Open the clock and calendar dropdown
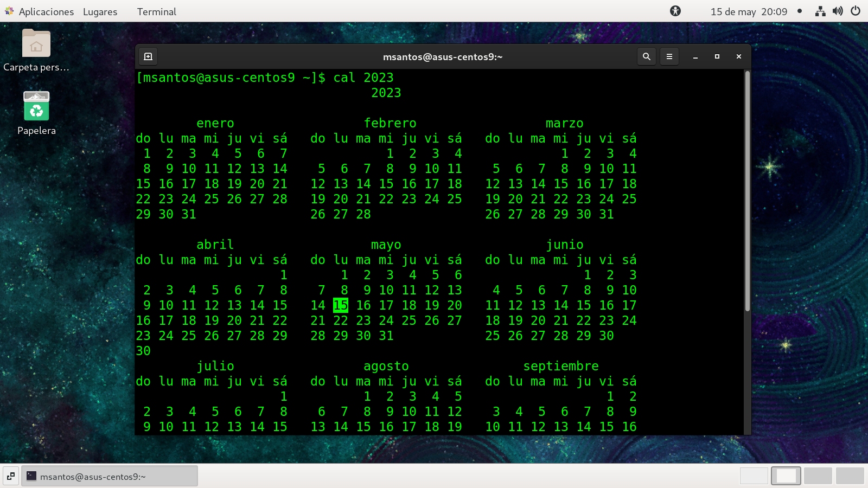 point(749,11)
